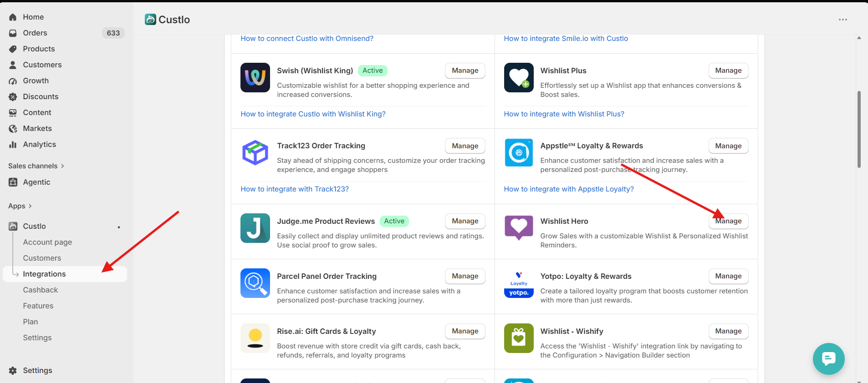Click the Content image icon
The height and width of the screenshot is (383, 868).
[13, 112]
